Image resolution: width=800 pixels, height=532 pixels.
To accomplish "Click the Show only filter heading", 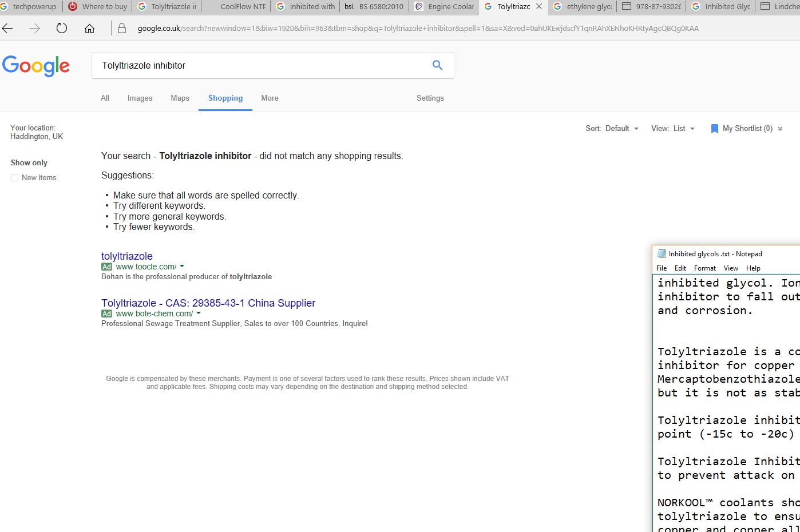I will pos(29,163).
